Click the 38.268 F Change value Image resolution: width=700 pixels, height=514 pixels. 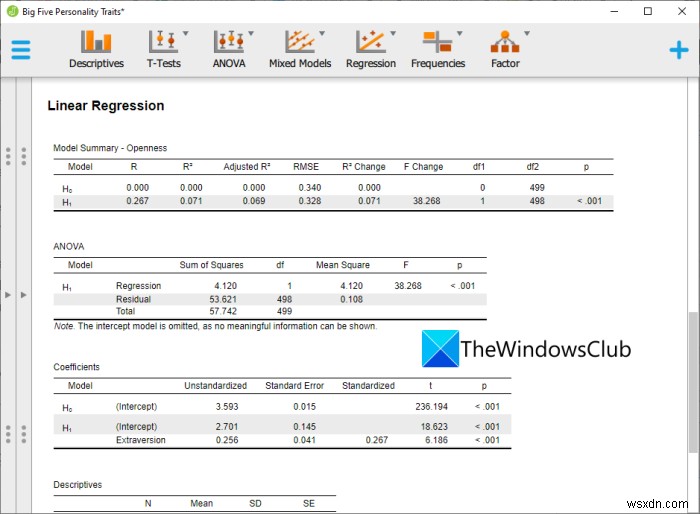pos(426,201)
